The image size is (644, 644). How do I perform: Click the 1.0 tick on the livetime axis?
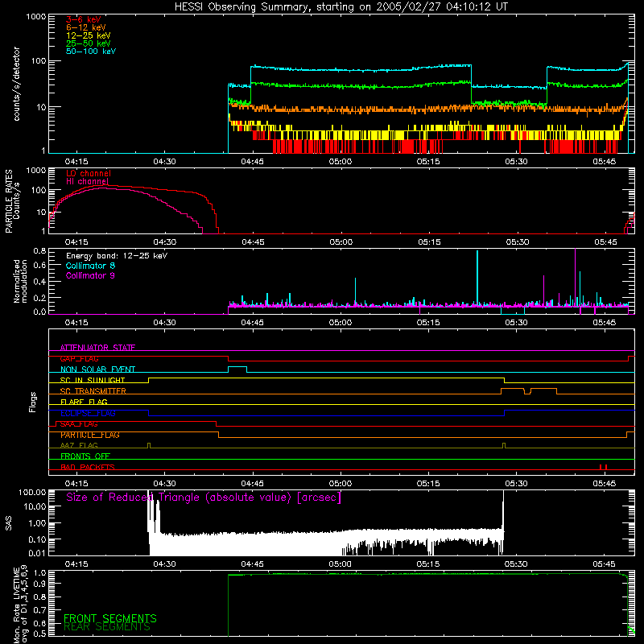(39, 573)
